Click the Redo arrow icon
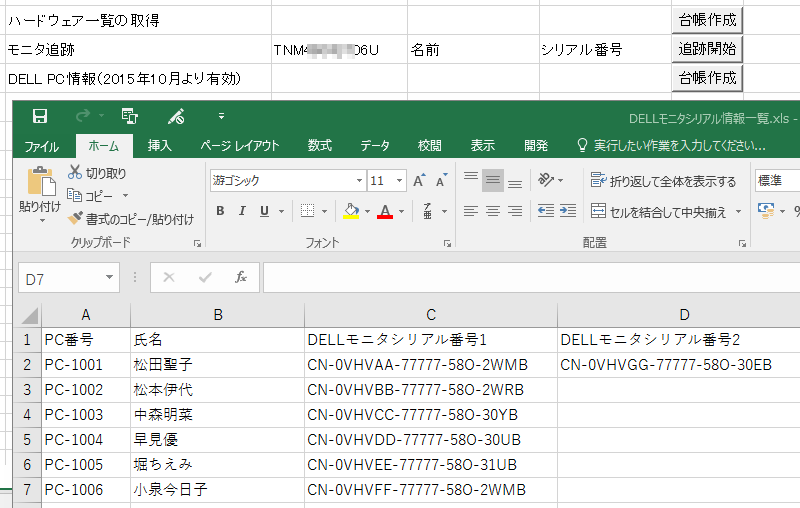 (x=83, y=116)
